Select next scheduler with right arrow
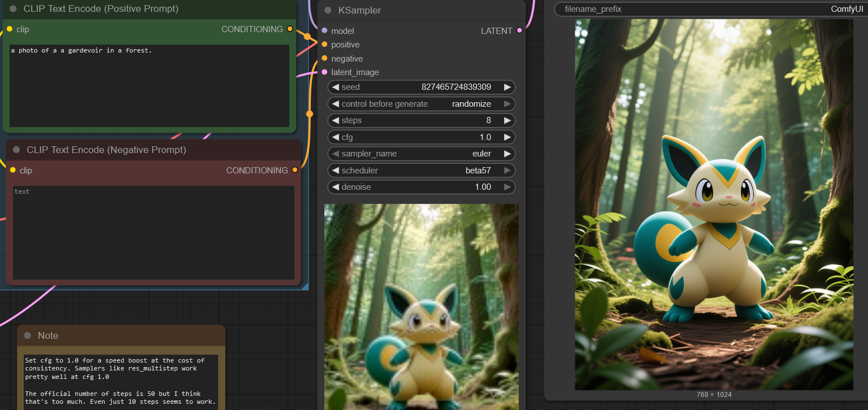This screenshot has height=410, width=868. coord(507,170)
